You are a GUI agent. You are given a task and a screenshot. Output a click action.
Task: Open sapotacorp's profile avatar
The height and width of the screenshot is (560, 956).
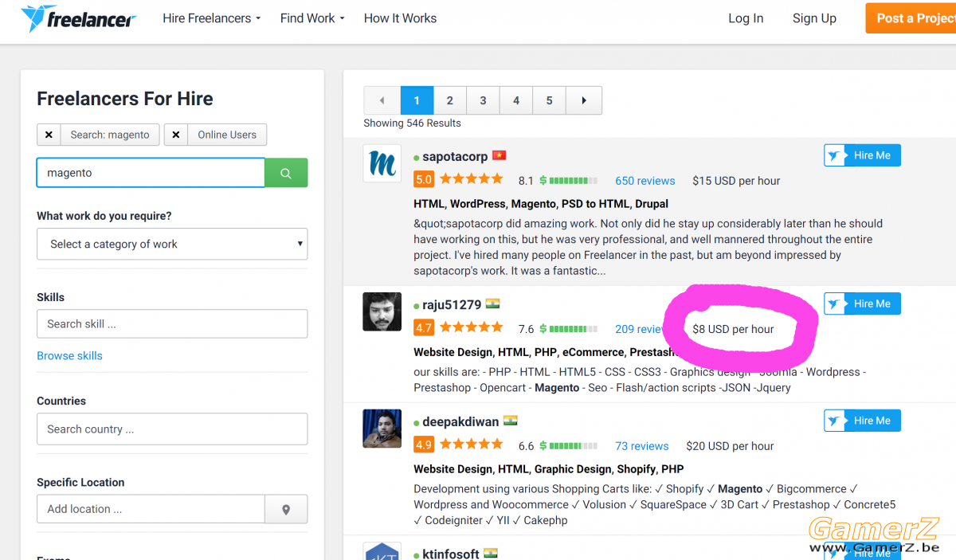pos(382,163)
